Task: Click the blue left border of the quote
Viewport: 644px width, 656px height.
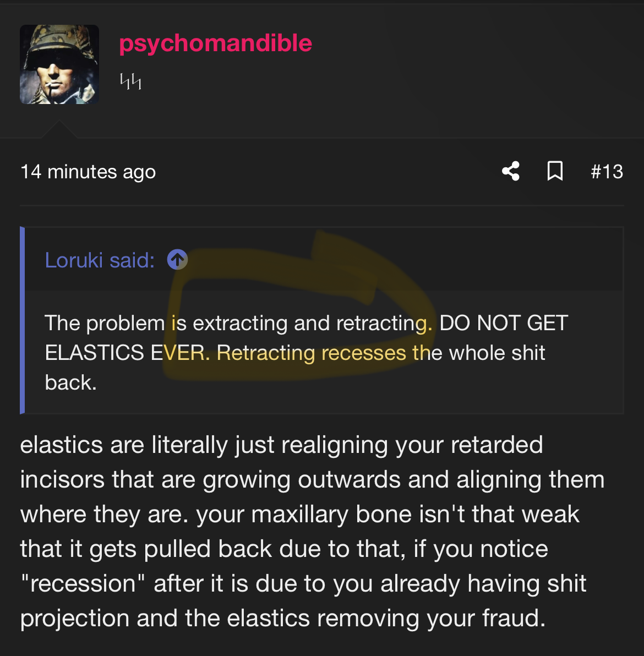Action: click(22, 320)
